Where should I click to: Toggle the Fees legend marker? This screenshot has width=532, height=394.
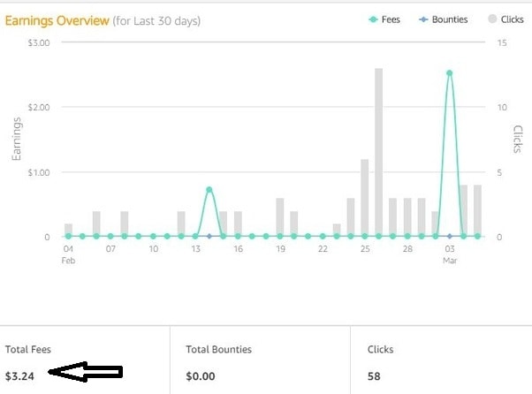coord(373,19)
